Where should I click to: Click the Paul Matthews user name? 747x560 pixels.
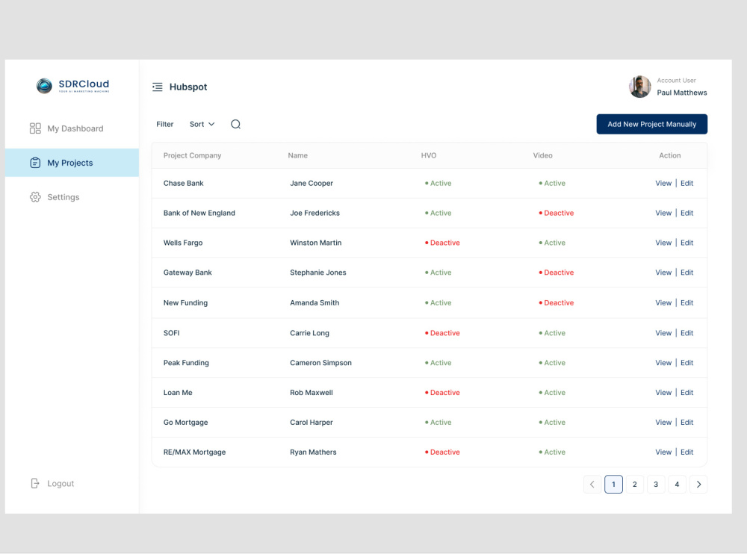(682, 93)
